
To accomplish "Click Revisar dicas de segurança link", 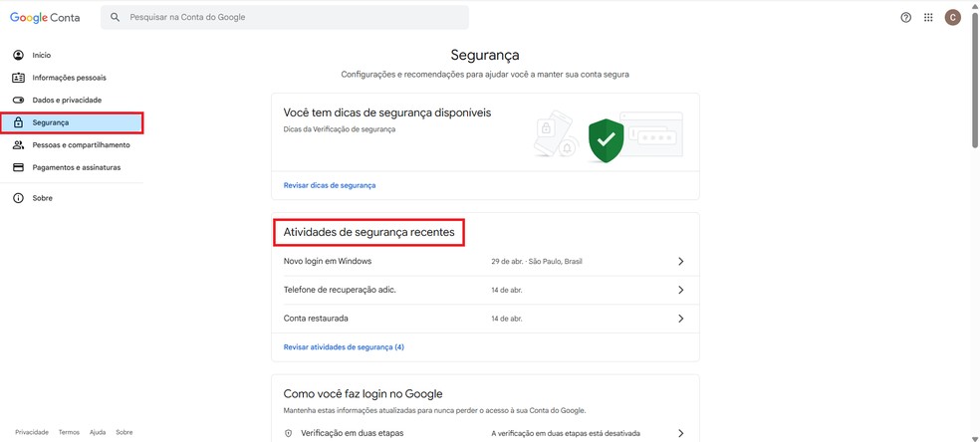I will click(x=330, y=185).
